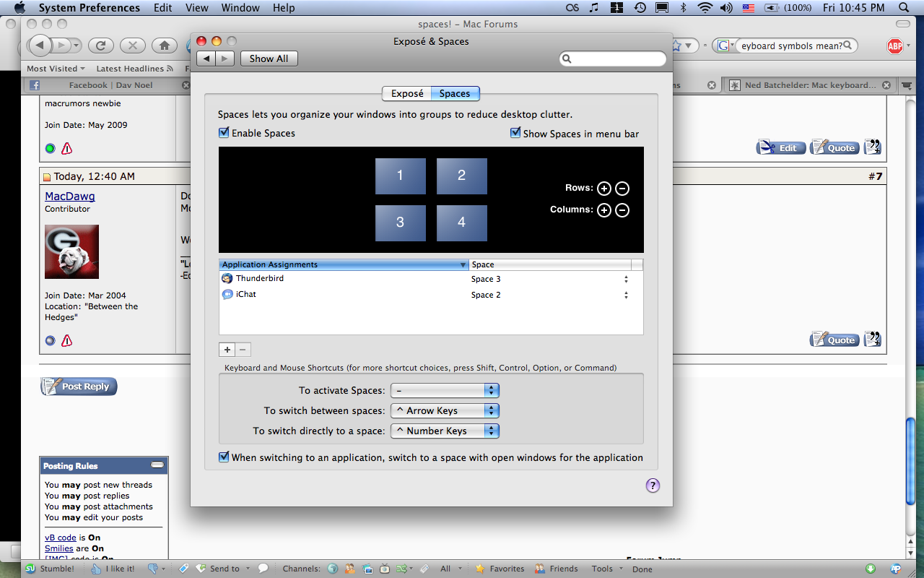Open the help question mark button

[x=653, y=486]
